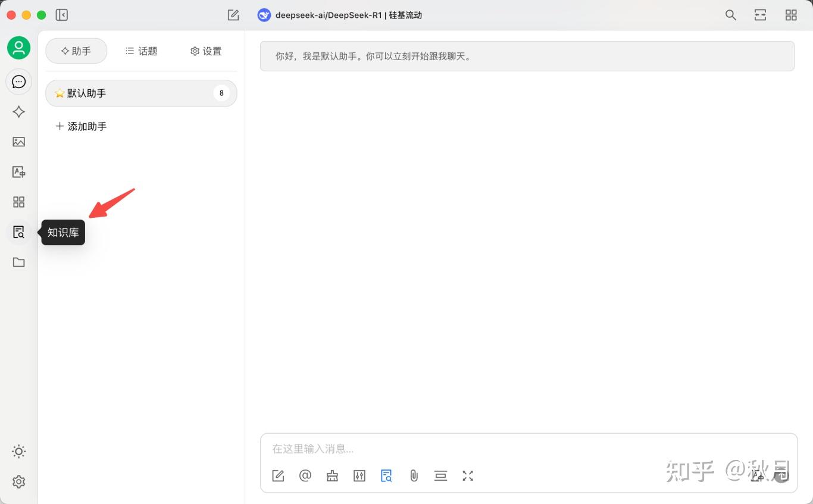
Task: Collapse the assistant panel with title bar toggle
Action: [x=62, y=15]
